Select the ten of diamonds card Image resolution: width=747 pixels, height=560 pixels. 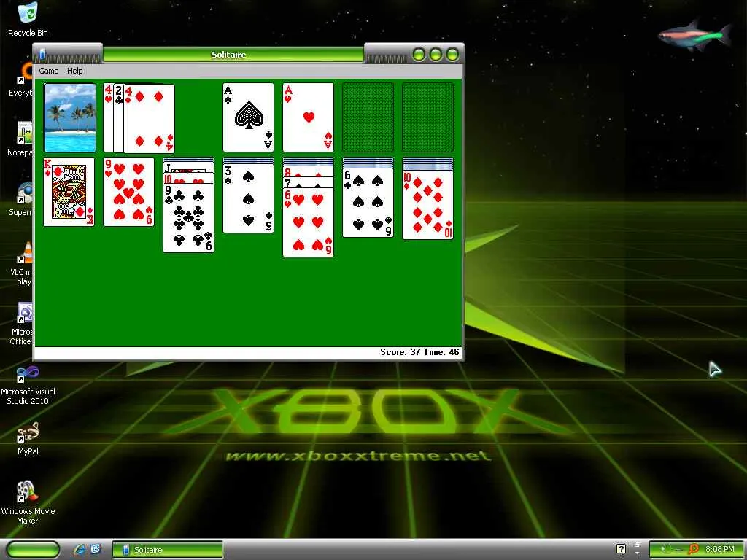(x=427, y=205)
